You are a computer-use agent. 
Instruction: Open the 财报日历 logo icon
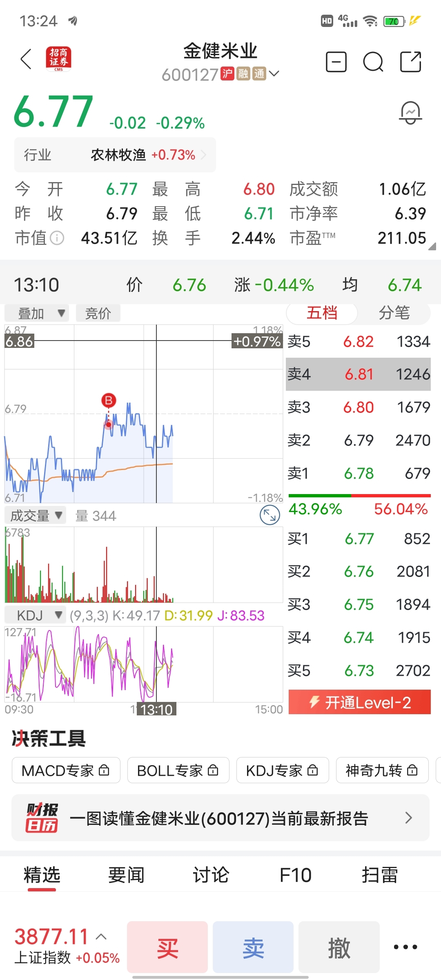click(42, 817)
